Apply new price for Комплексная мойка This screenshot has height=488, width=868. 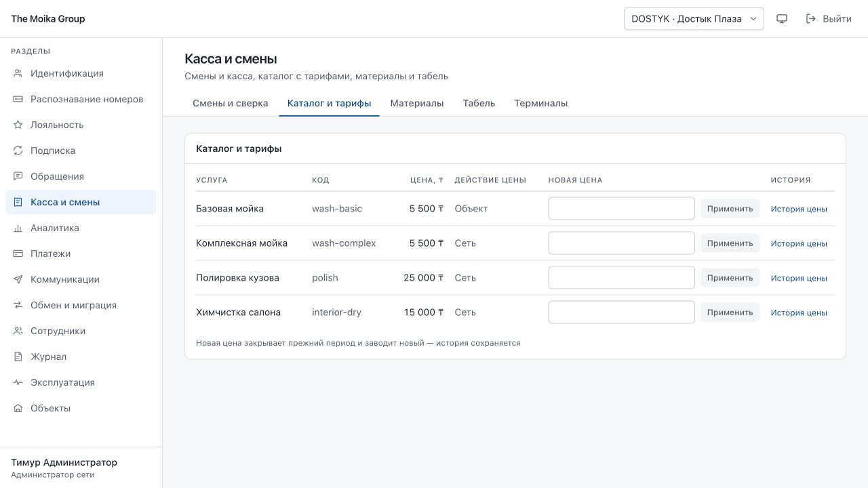pos(730,243)
